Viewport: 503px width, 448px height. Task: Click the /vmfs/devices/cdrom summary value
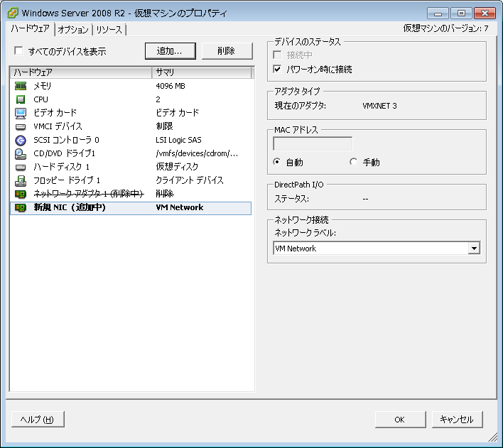pyautogui.click(x=197, y=153)
